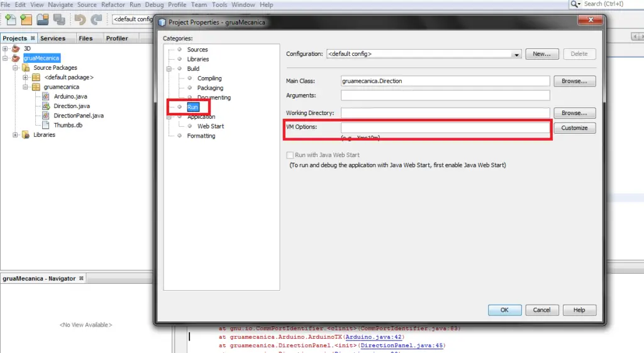
Task: Collapse the Build category node
Action: [169, 69]
